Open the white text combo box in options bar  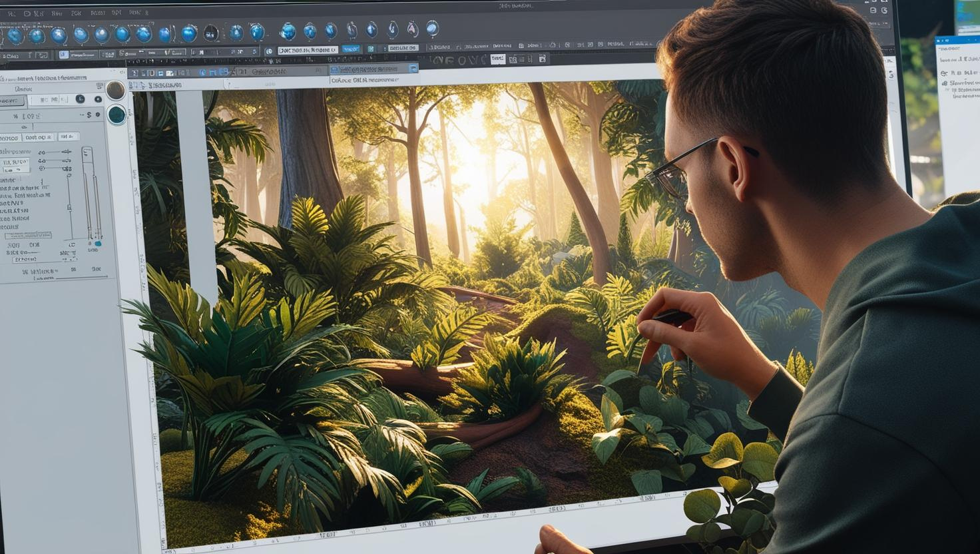308,50
